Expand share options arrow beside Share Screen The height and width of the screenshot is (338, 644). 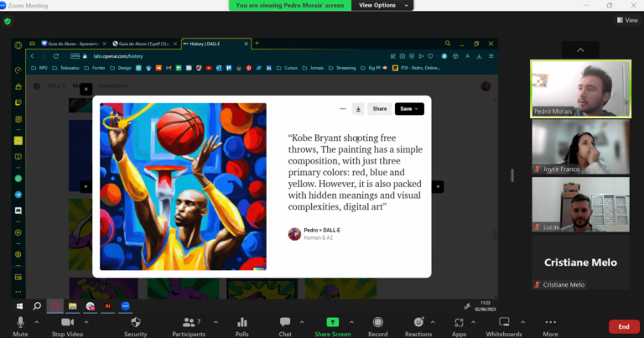click(x=351, y=322)
